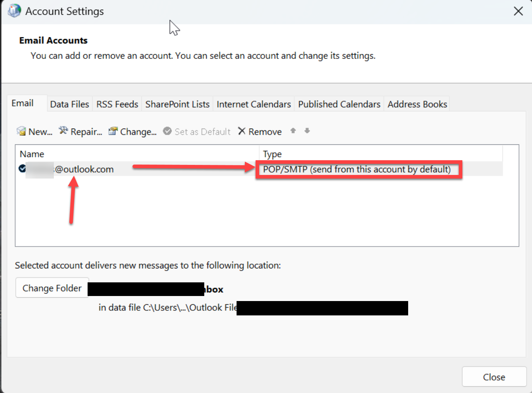The height and width of the screenshot is (393, 532).
Task: Click the Repair... label in toolbar
Action: 87,132
